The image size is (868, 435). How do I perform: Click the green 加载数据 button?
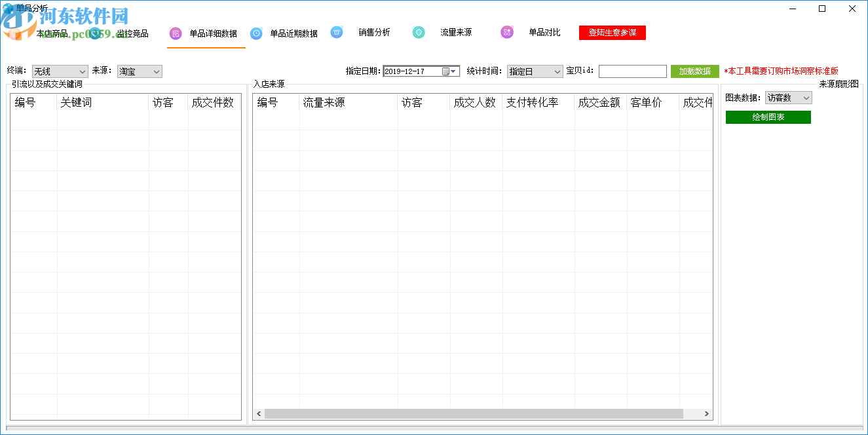pyautogui.click(x=694, y=71)
